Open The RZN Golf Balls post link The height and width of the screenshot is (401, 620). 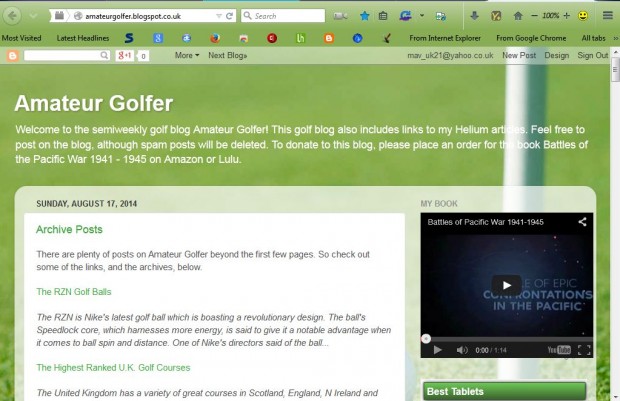[75, 292]
